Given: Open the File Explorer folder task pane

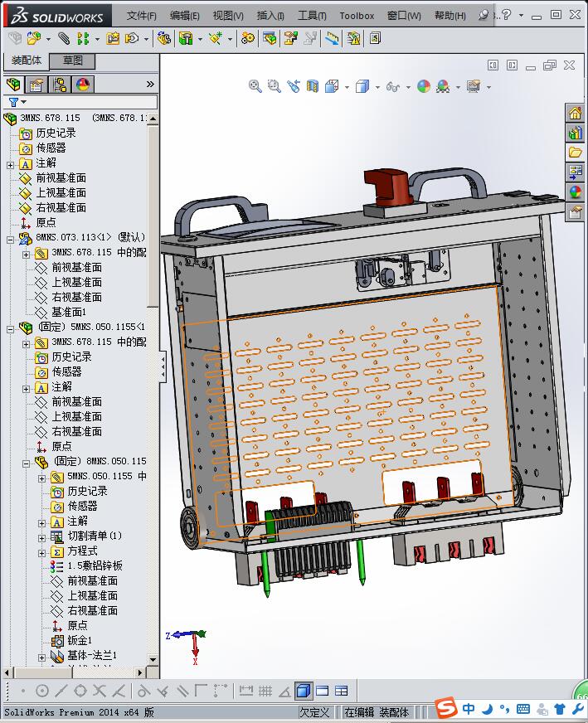Looking at the screenshot, I should (x=575, y=153).
